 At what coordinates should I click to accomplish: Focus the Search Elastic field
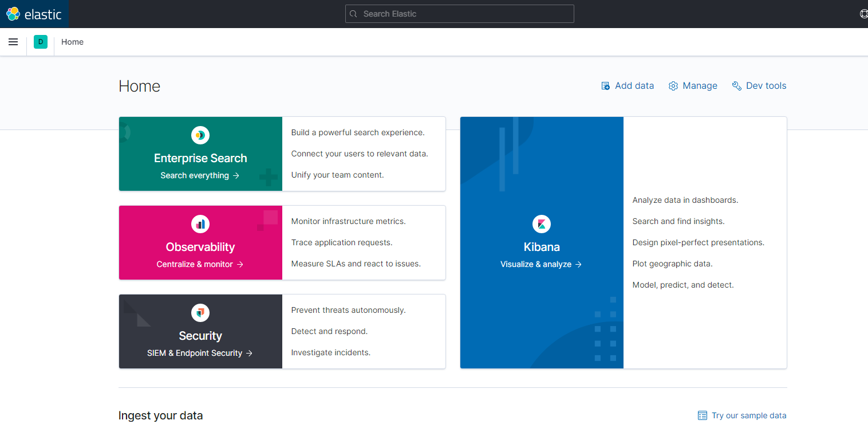[460, 14]
